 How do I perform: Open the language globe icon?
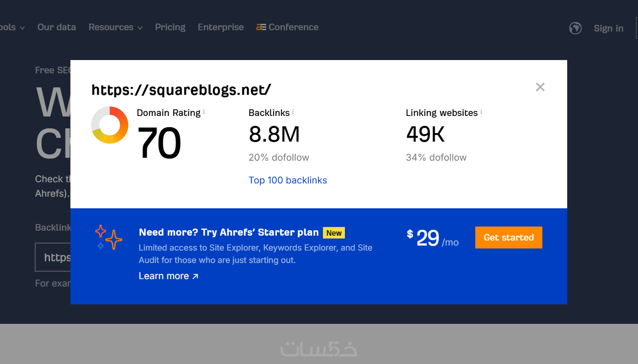575,28
